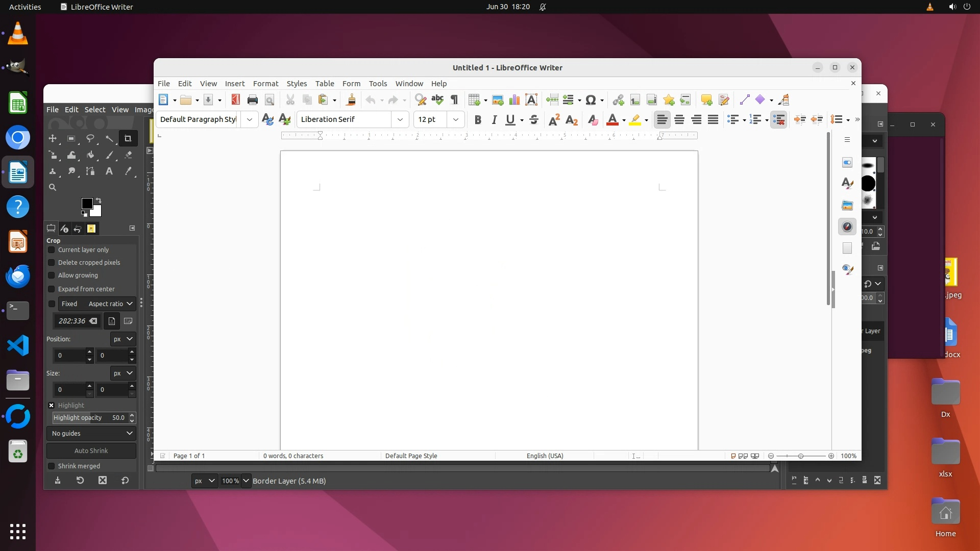Viewport: 980px width, 551px height.
Task: Toggle formatting marks pilcrow icon
Action: [454, 100]
